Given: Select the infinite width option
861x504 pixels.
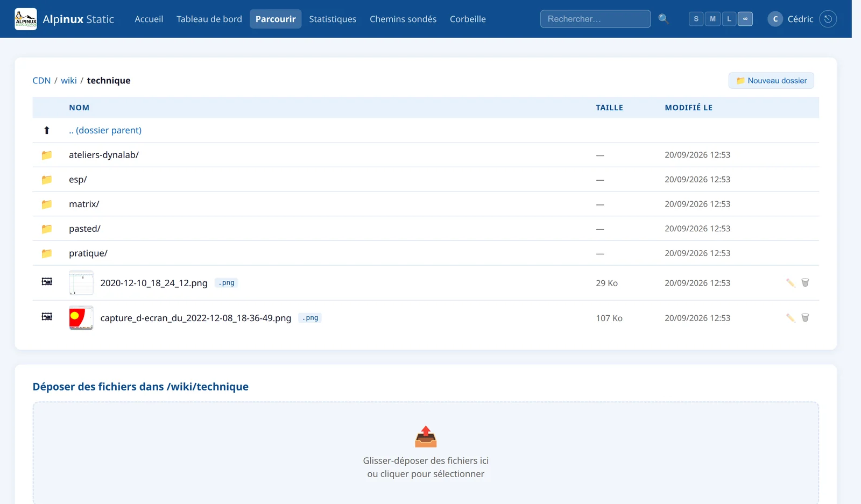Looking at the screenshot, I should (745, 19).
